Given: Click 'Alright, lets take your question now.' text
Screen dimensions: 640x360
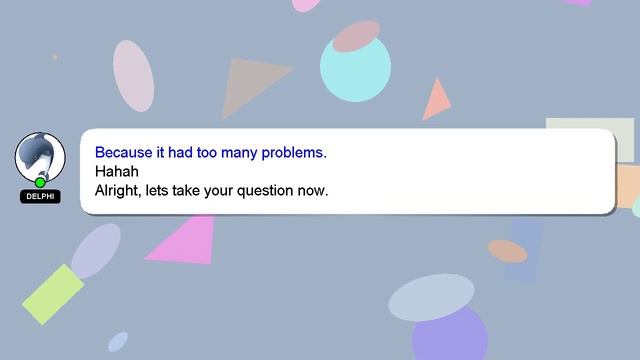Looking at the screenshot, I should pos(211,191).
